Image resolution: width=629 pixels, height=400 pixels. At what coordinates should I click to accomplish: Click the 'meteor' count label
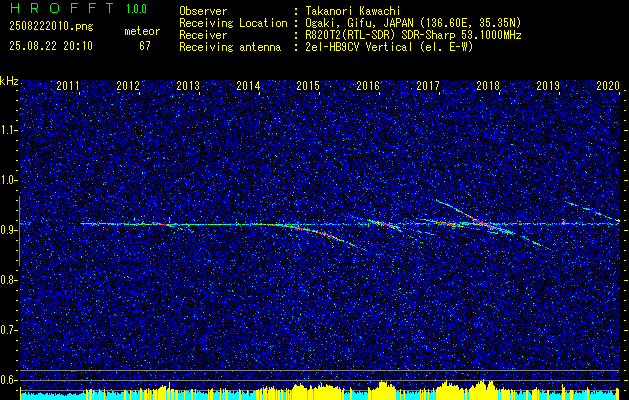click(142, 31)
